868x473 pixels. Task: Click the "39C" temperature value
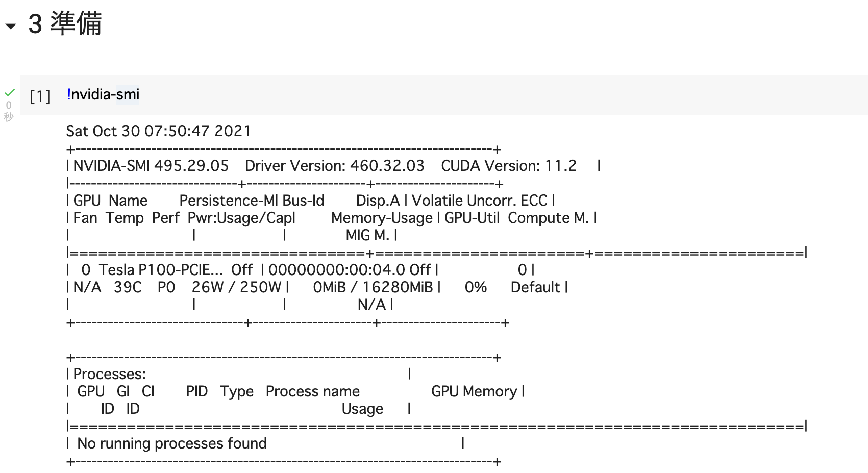[128, 287]
